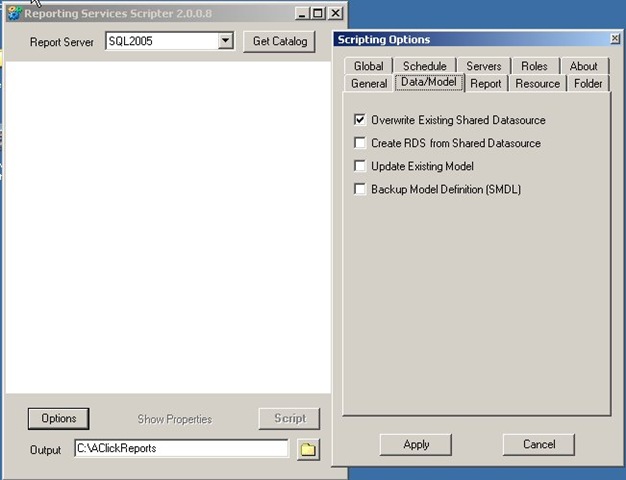Maximize the Reporting Services Scripter window

pos(318,14)
